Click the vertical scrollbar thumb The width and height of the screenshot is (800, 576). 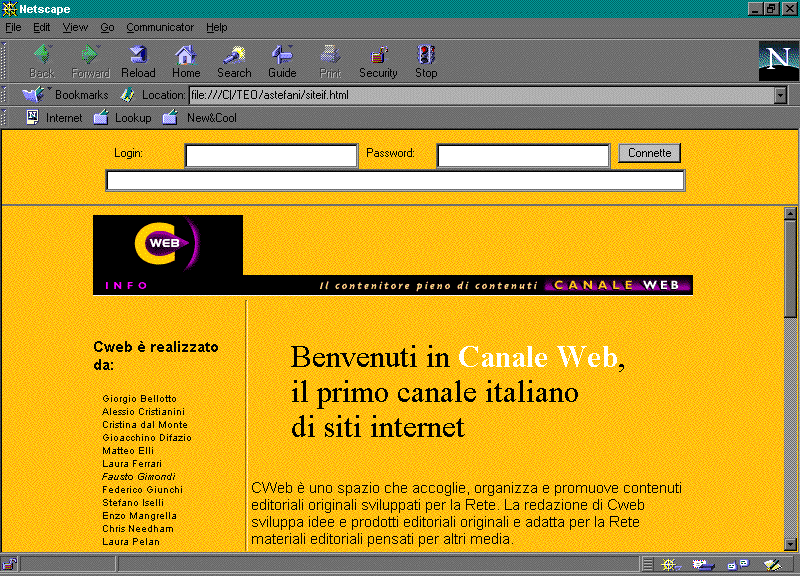[790, 269]
